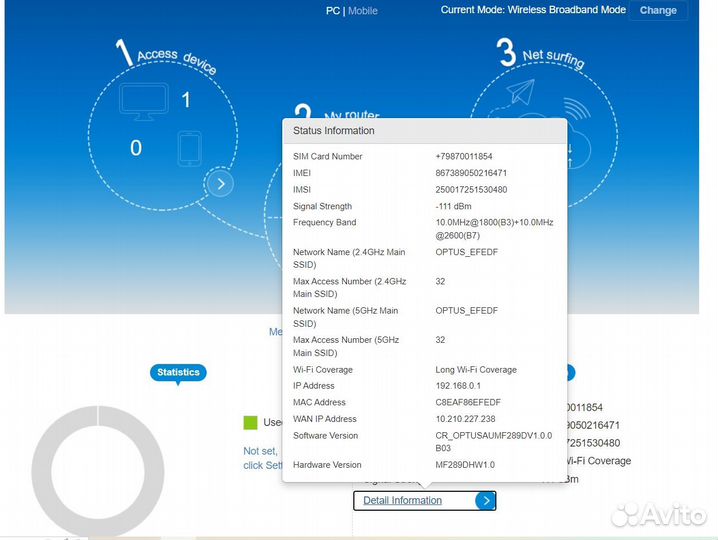718x540 pixels.
Task: Select the IMEI value 867389050216471
Action: (x=471, y=173)
